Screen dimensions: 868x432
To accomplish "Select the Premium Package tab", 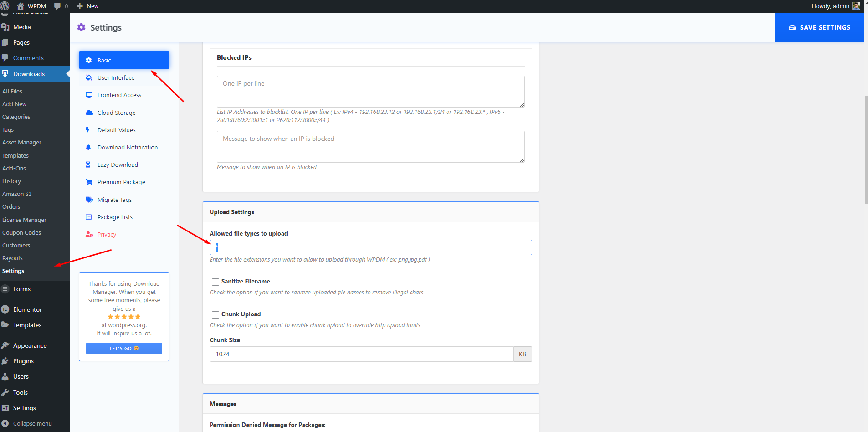I will pos(124,182).
